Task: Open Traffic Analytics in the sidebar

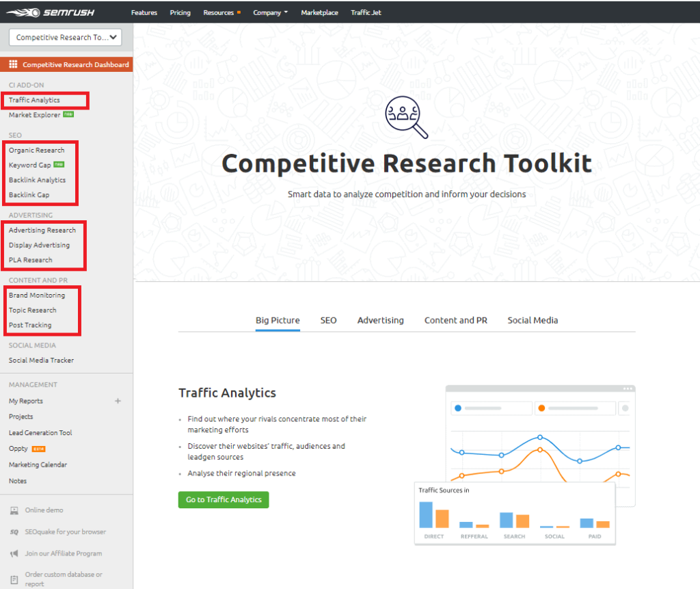Action: [34, 100]
